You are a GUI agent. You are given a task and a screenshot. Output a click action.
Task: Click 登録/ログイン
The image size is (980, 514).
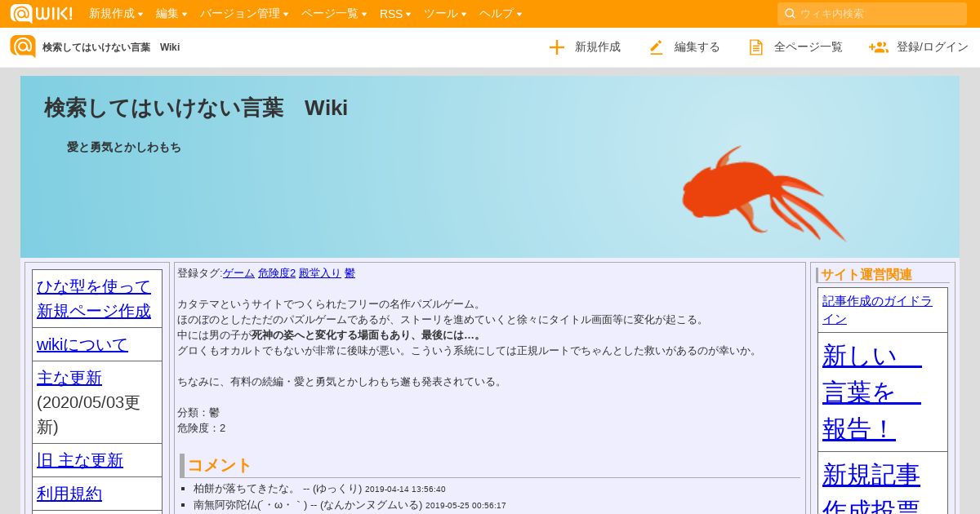pyautogui.click(x=919, y=47)
